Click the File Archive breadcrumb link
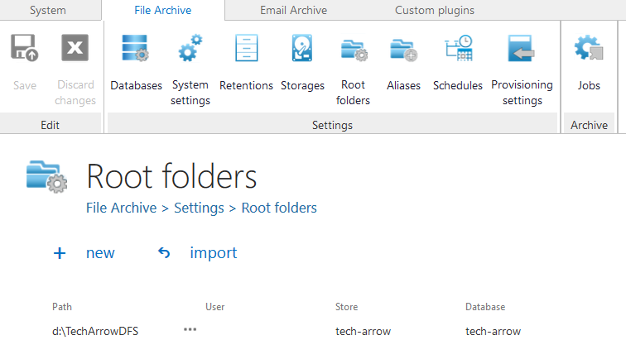 [121, 208]
